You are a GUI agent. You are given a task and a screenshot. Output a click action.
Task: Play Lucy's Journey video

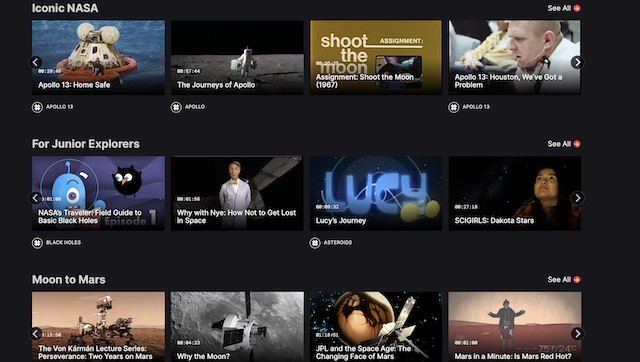coord(376,193)
